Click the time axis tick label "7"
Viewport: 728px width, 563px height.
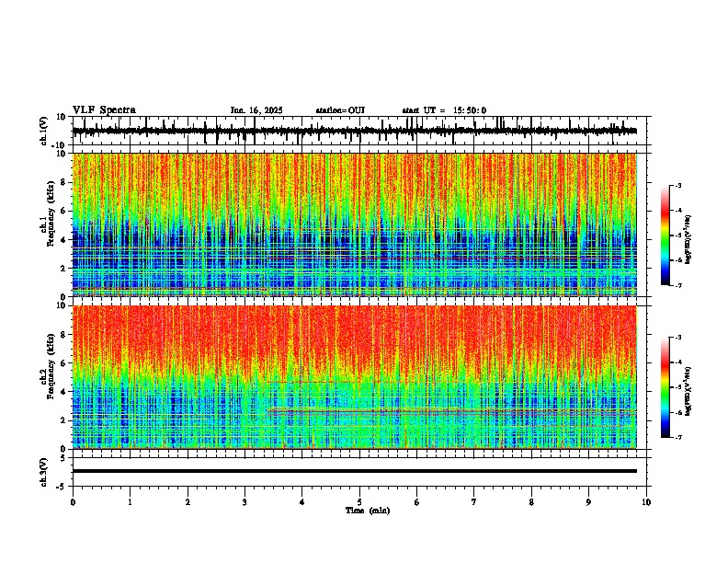click(x=474, y=502)
